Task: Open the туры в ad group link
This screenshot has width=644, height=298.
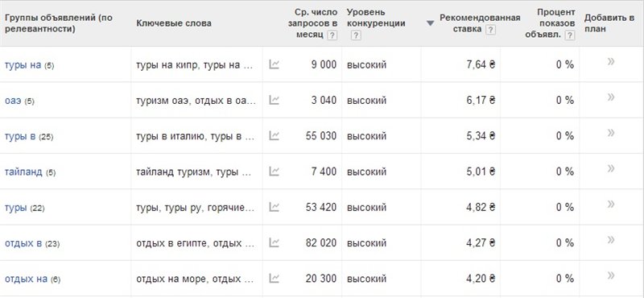Action: 20,136
